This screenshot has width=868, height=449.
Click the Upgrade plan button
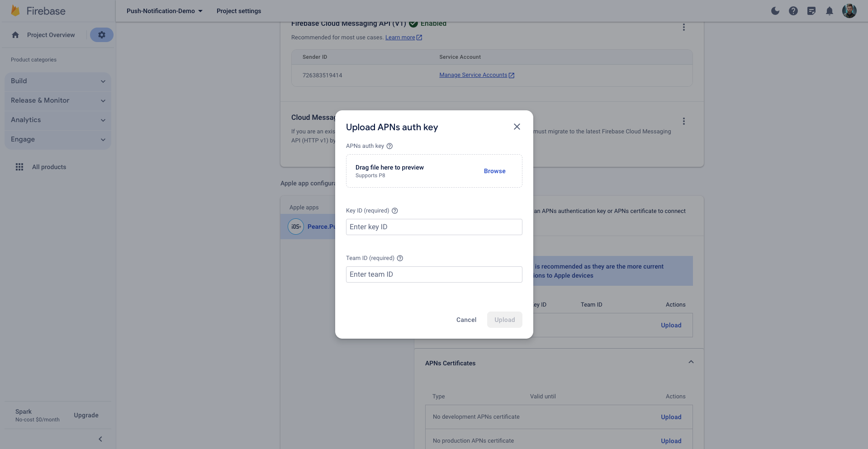(x=86, y=415)
